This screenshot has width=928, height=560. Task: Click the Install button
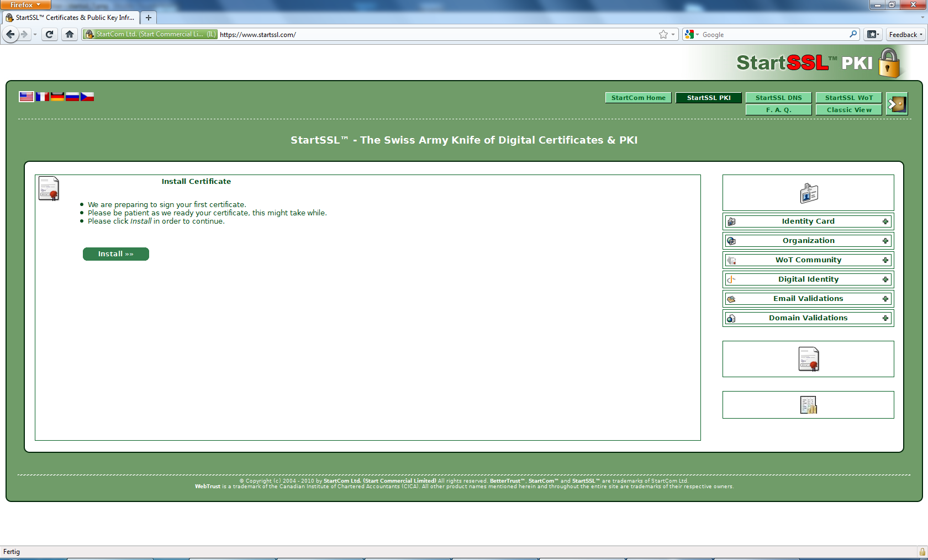116,254
